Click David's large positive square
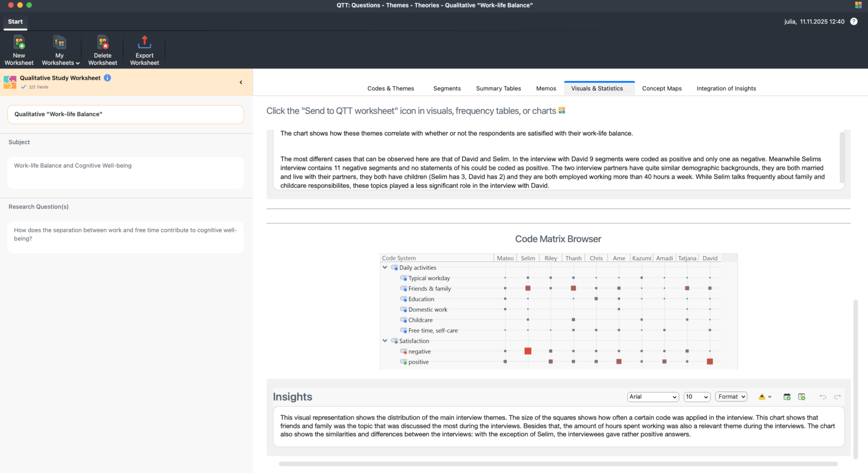Viewport: 868px width, 473px height. click(x=710, y=361)
